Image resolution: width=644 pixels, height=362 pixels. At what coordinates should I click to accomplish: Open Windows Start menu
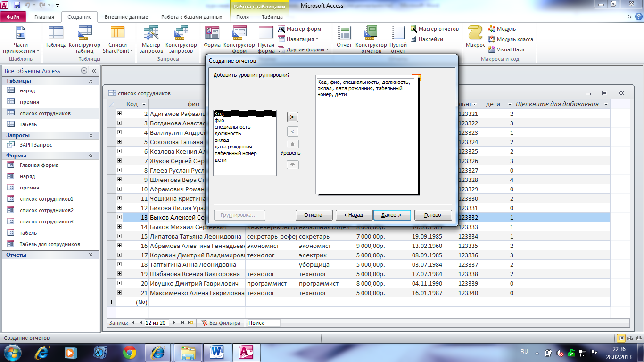click(12, 352)
